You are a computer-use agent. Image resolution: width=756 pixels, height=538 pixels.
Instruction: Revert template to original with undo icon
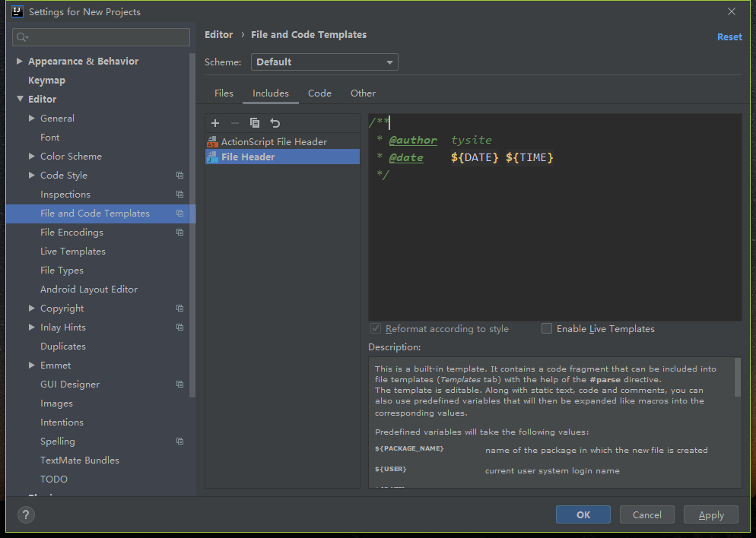click(x=275, y=123)
